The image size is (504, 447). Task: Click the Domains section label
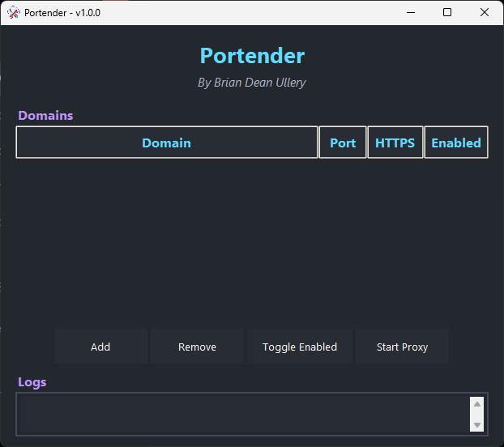pos(45,115)
